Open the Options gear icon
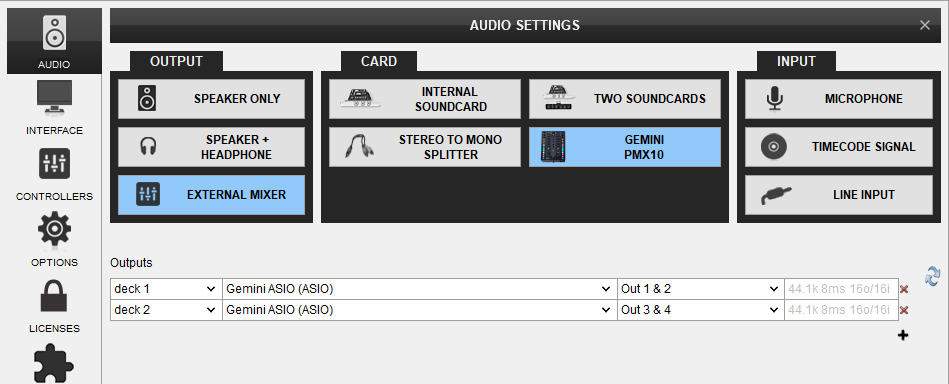The height and width of the screenshot is (384, 949). coord(54,230)
